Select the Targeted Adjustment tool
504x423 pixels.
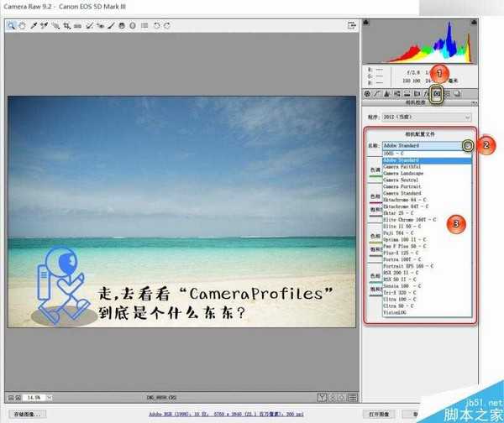(55, 26)
